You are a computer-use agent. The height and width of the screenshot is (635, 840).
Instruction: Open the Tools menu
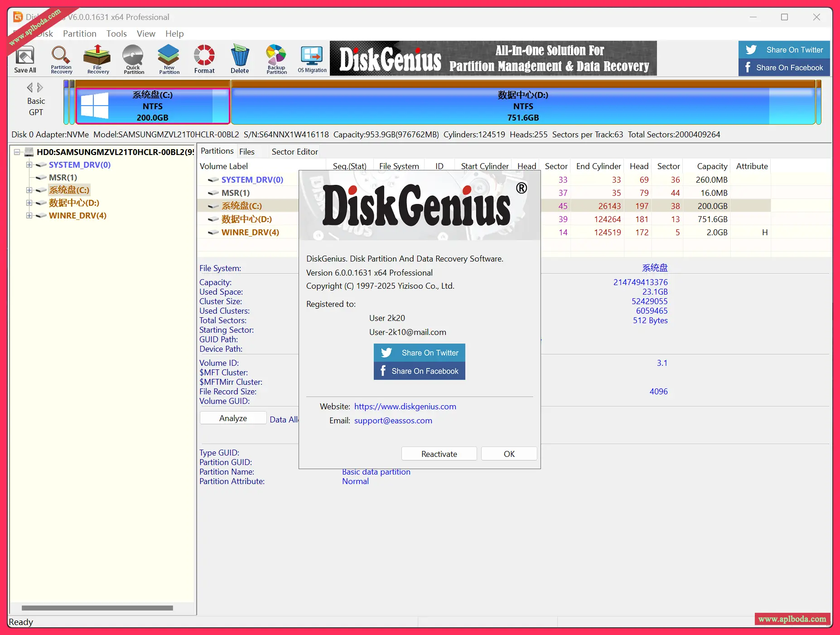click(x=116, y=34)
